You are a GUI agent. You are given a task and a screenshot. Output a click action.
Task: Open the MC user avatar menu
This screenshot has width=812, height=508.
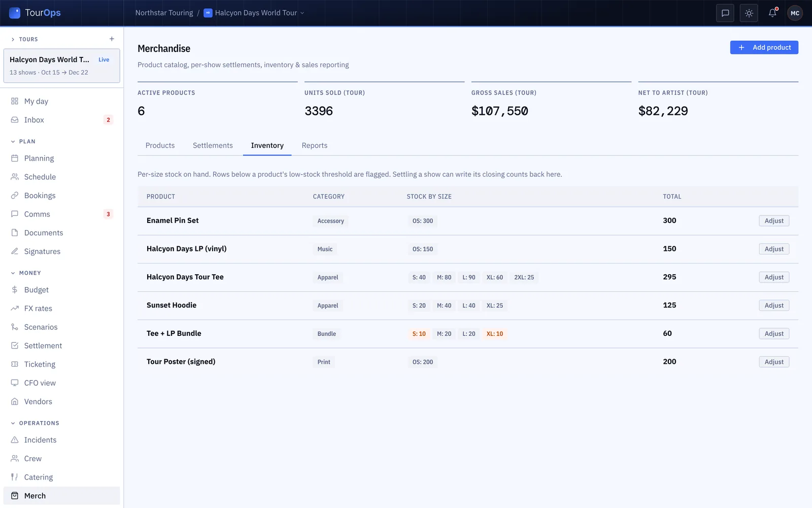click(795, 13)
